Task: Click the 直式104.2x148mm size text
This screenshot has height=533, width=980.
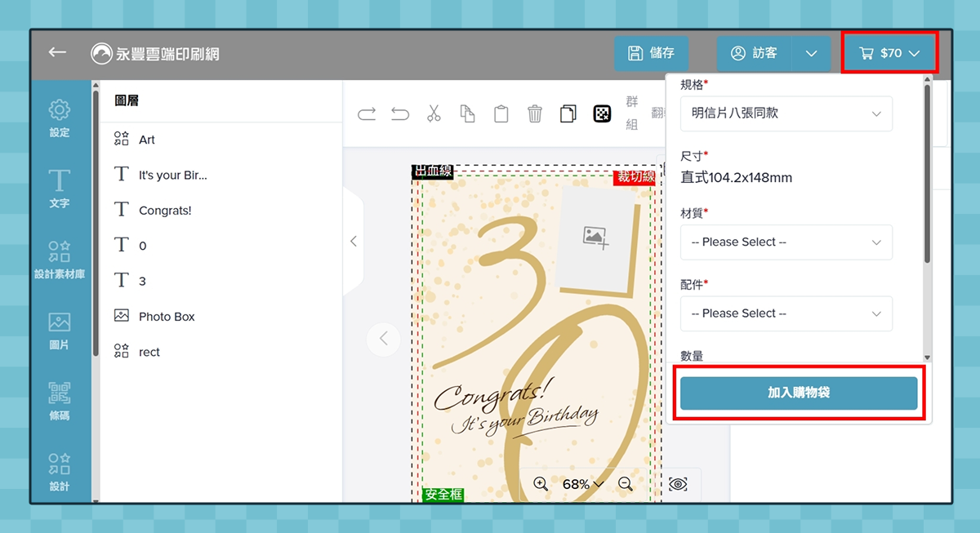Action: coord(736,177)
